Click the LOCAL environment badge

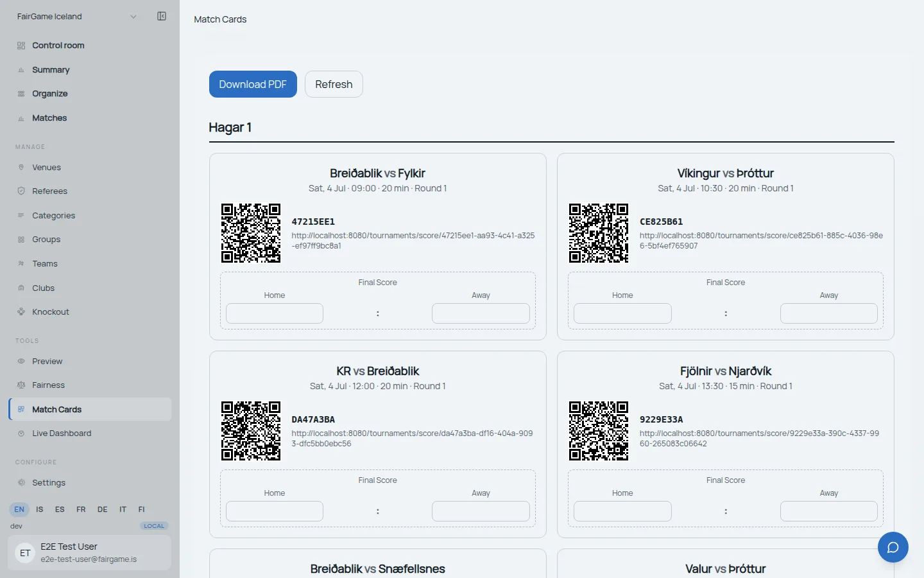click(x=154, y=526)
